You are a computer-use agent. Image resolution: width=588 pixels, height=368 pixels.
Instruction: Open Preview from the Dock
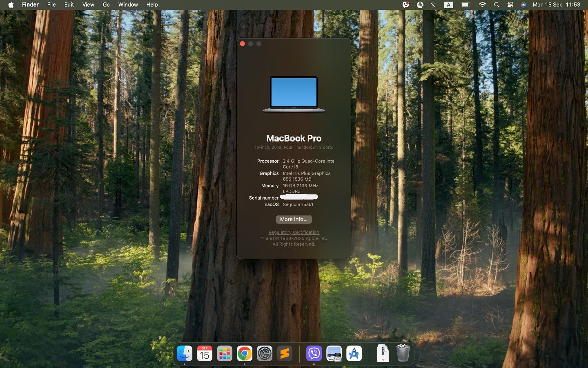334,353
